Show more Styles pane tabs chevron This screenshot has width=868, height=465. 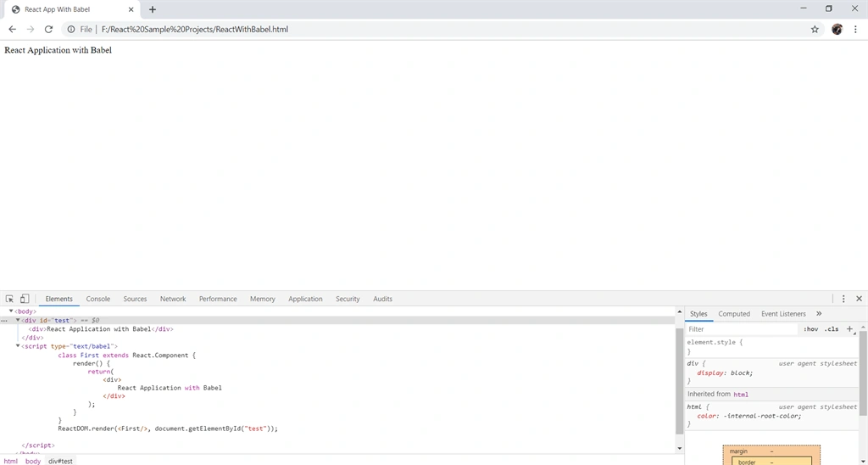point(819,314)
